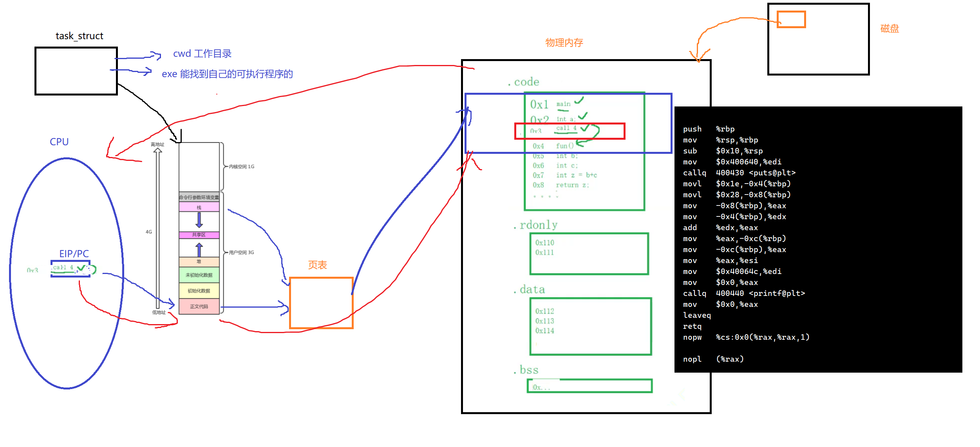The image size is (980, 447).
Task: Select the 4G address-space label
Action: click(149, 232)
